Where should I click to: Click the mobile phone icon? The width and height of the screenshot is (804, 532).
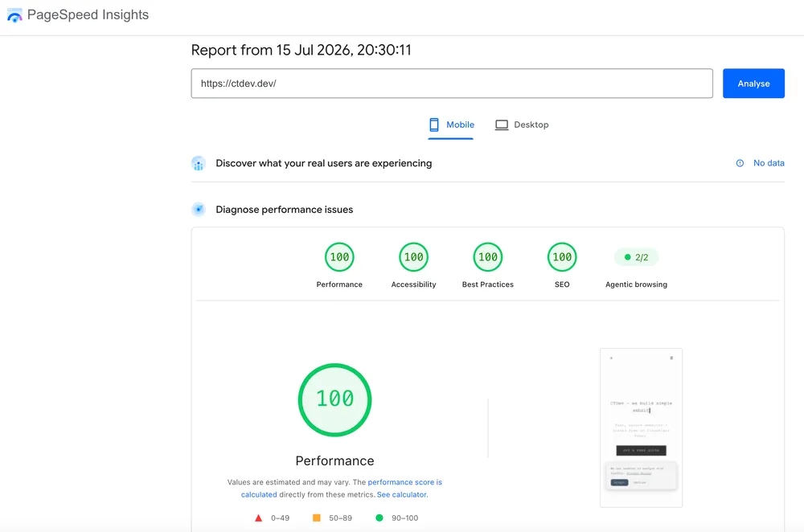(434, 125)
